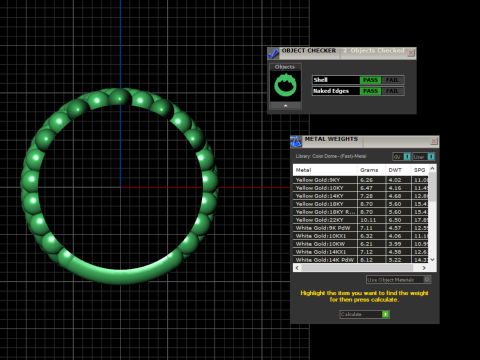Sort by the Metal column header
This screenshot has width=480, height=360.
(325, 170)
